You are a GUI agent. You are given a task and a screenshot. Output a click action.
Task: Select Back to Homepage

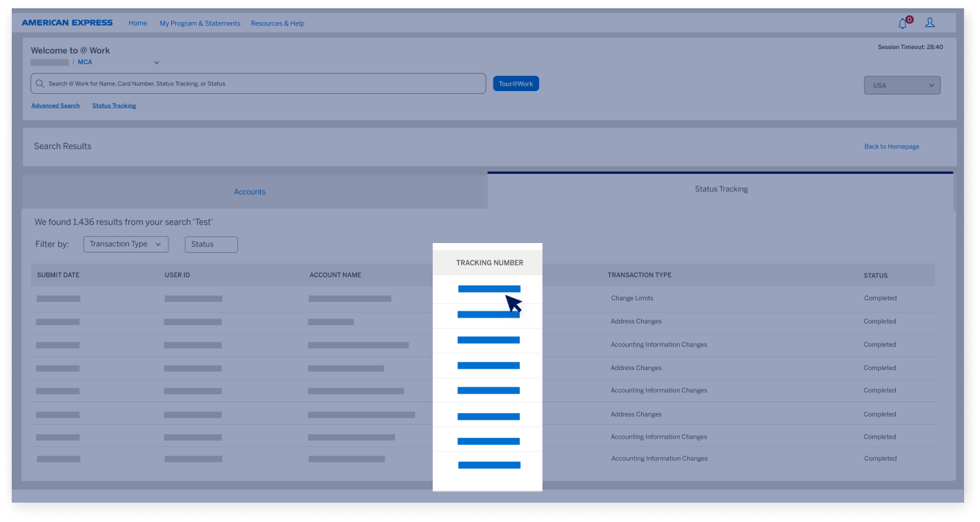pos(891,146)
